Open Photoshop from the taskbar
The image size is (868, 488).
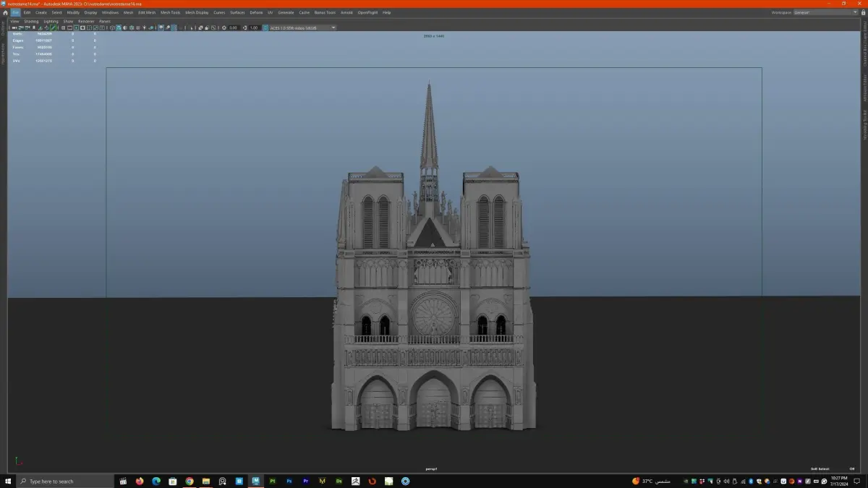pyautogui.click(x=289, y=481)
